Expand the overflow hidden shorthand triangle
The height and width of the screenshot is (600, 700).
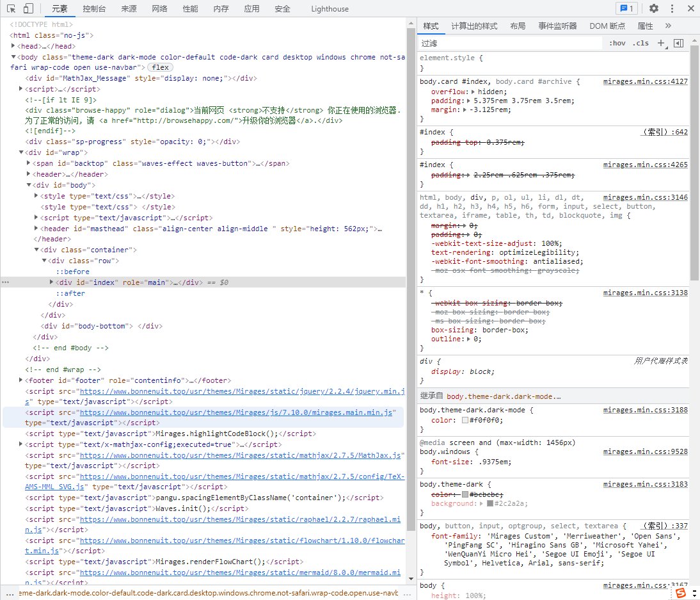(x=473, y=92)
